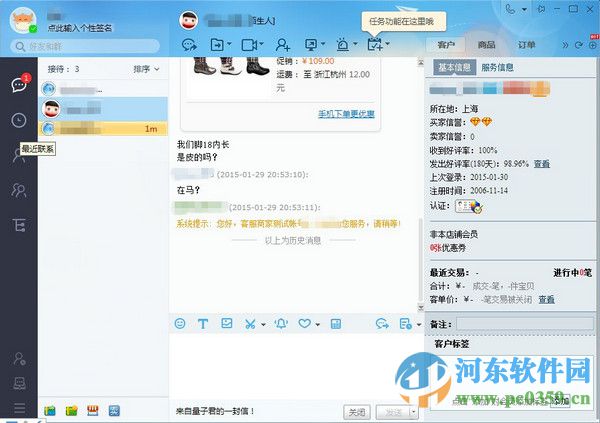Click the message history record icon
The width and height of the screenshot is (600, 423).
pyautogui.click(x=405, y=324)
